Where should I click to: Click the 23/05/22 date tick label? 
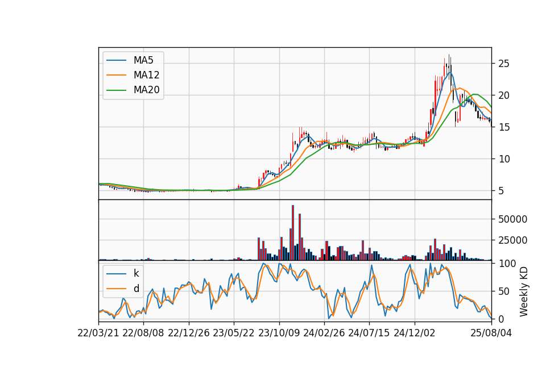tap(234, 333)
